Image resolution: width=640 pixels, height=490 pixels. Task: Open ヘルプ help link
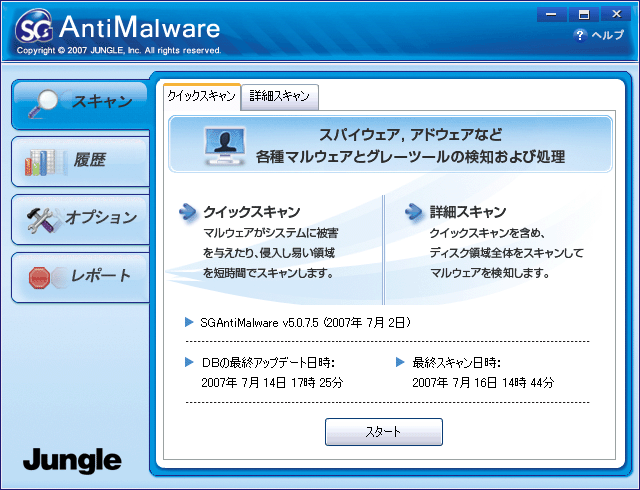[607, 35]
